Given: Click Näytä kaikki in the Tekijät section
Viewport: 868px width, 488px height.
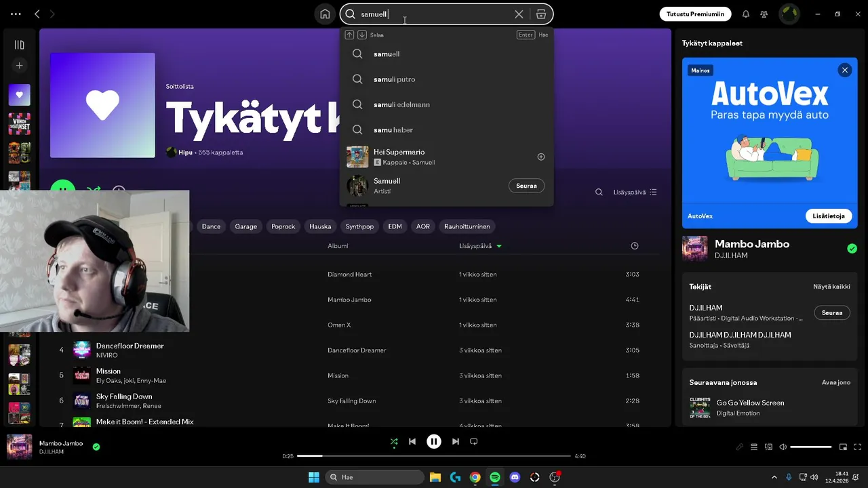Looking at the screenshot, I should coord(831,287).
